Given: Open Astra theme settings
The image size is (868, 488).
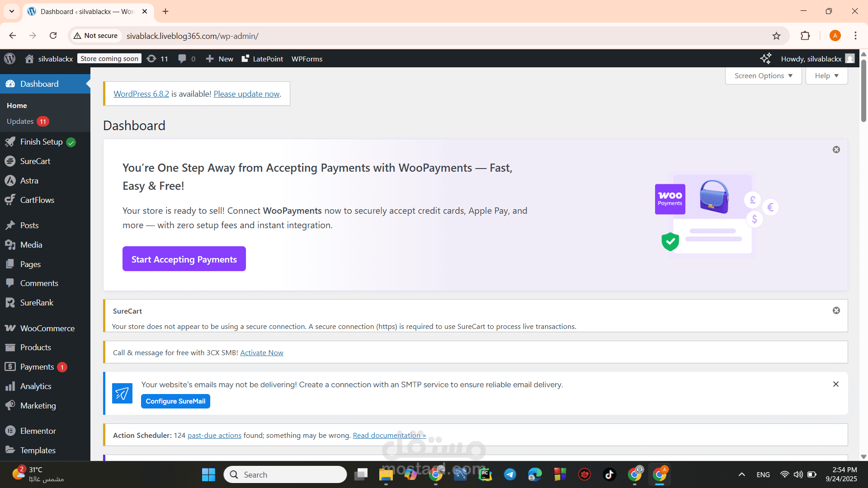Looking at the screenshot, I should (x=45, y=181).
